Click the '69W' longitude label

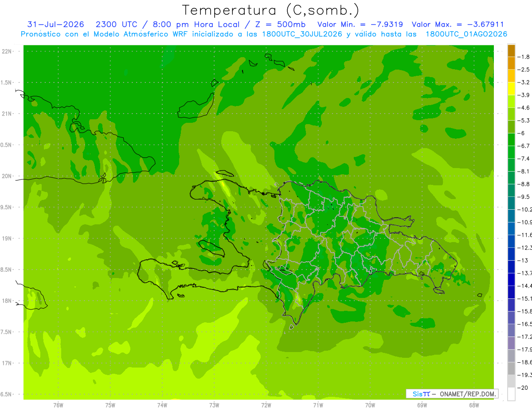point(422,405)
